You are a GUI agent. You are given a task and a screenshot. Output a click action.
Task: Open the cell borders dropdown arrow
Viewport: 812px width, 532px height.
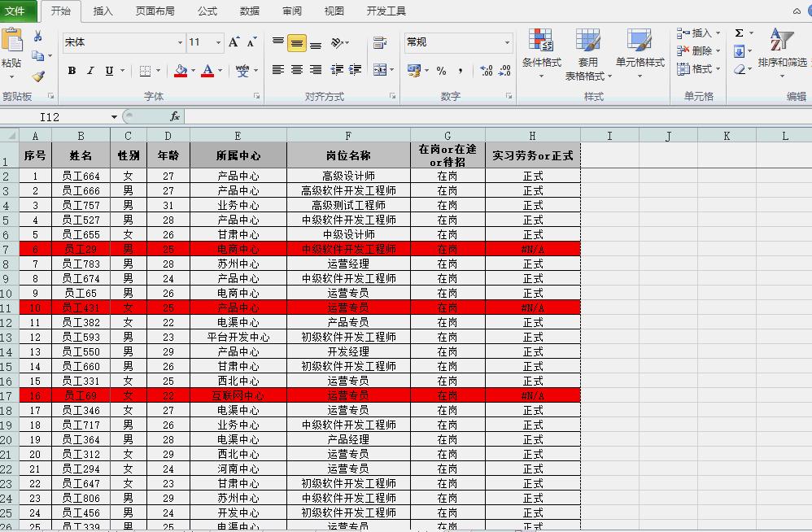(159, 72)
